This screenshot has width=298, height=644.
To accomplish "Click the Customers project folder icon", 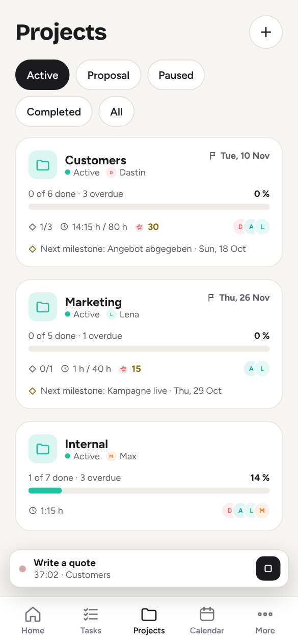I will click(x=43, y=165).
